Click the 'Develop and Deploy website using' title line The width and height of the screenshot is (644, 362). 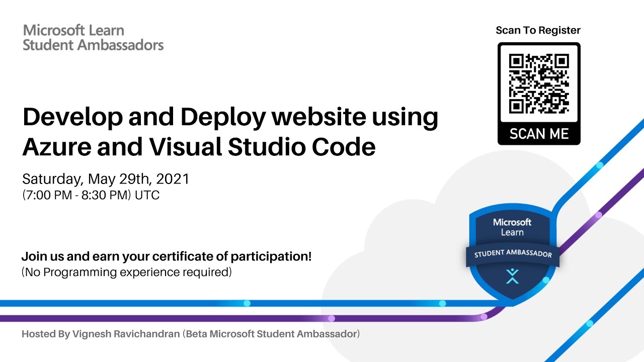(x=230, y=118)
